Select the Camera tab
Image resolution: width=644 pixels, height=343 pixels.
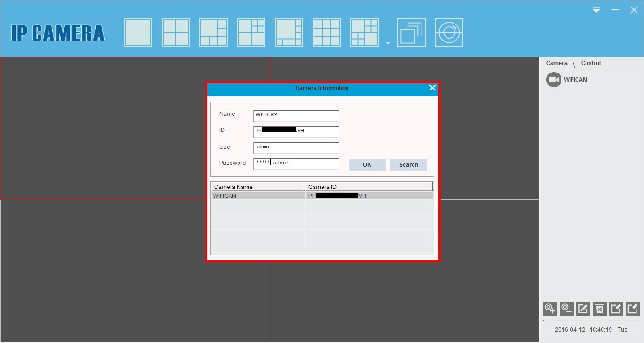click(557, 63)
